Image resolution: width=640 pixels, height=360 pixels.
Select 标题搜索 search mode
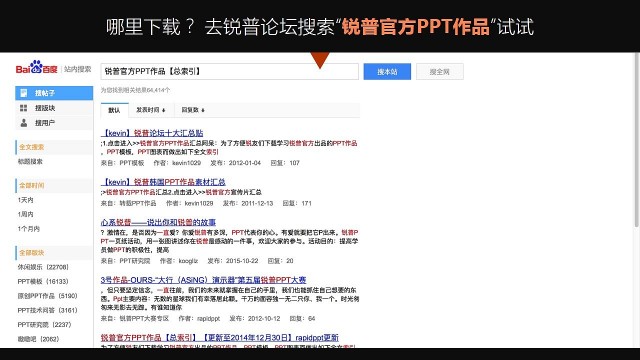click(x=30, y=162)
